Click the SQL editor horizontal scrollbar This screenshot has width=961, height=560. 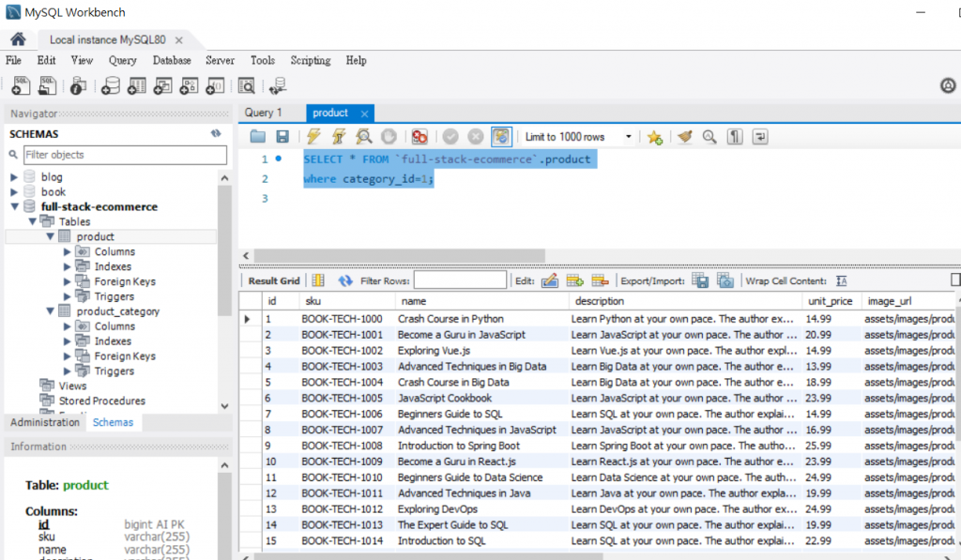click(399, 255)
